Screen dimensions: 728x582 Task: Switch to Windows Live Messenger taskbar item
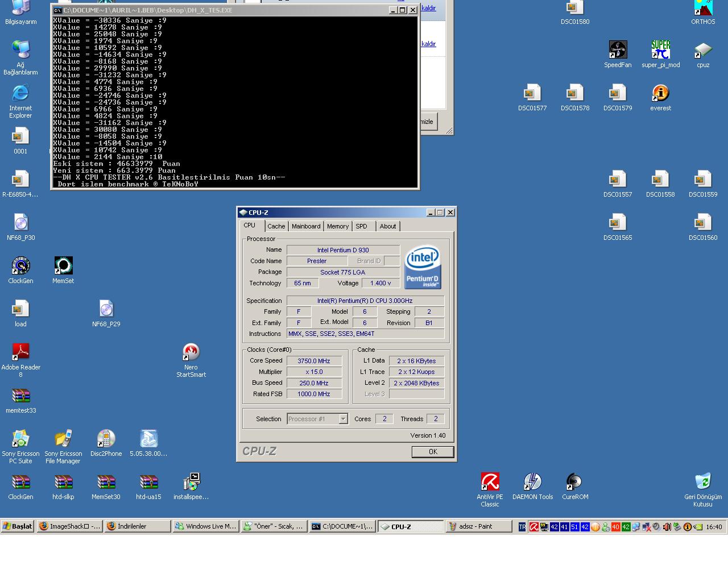coord(205,526)
